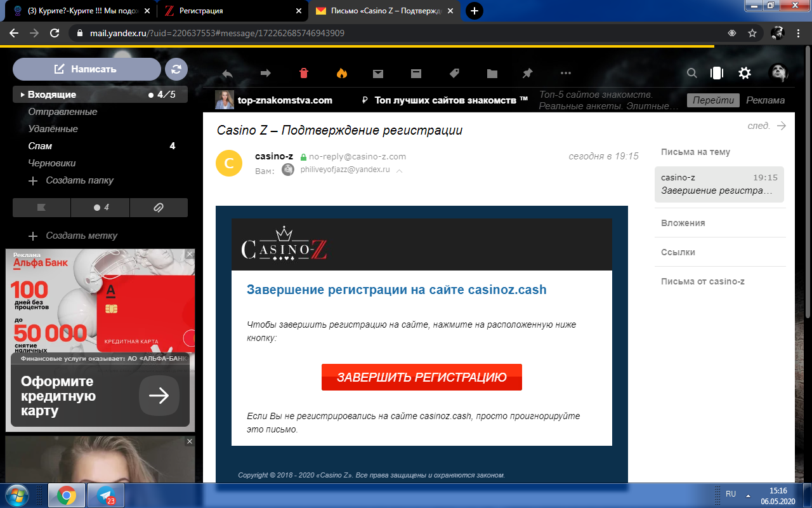Reply to the Casino Z email
This screenshot has height=508, width=812.
click(x=226, y=74)
